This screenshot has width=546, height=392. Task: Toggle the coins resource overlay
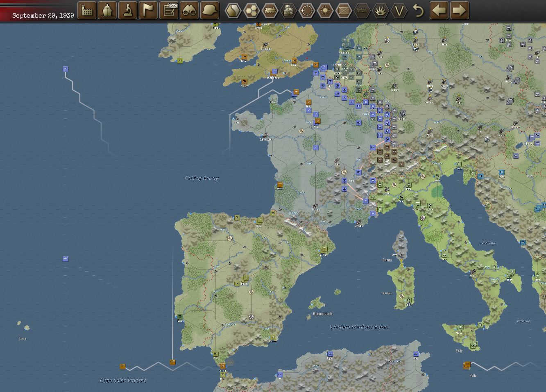tap(288, 11)
